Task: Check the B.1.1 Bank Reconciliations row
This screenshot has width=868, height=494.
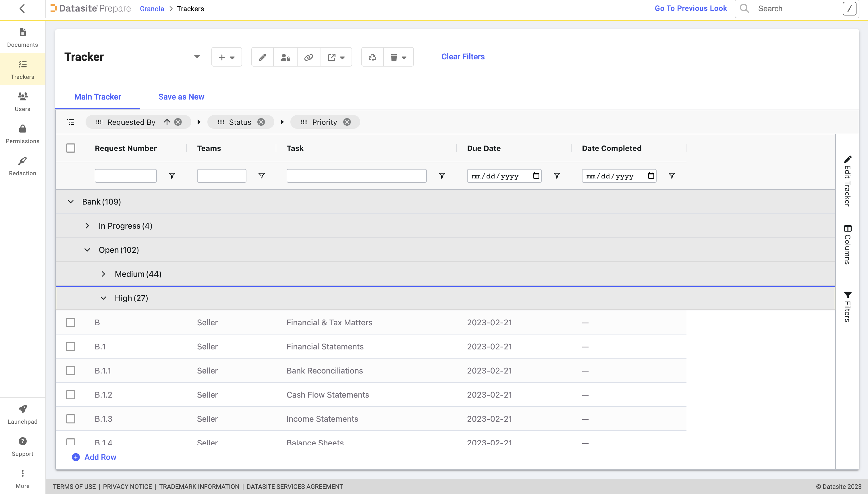Action: pos(71,371)
